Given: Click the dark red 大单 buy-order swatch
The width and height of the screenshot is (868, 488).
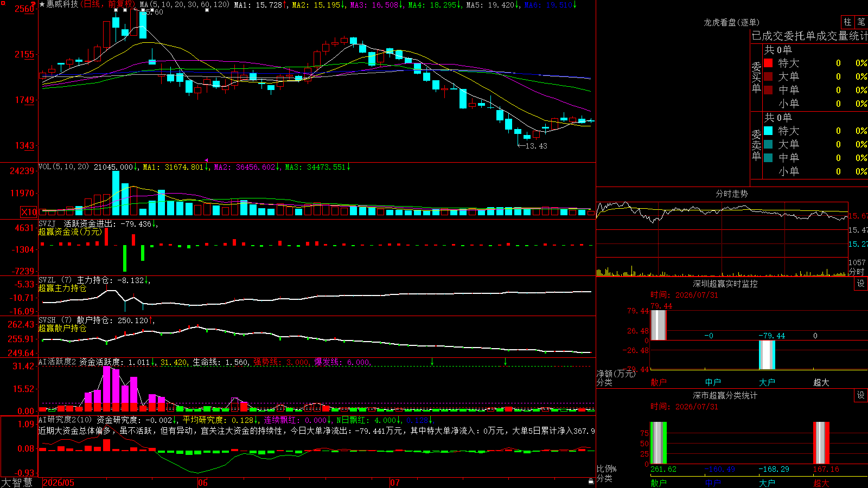Looking at the screenshot, I should click(x=768, y=76).
